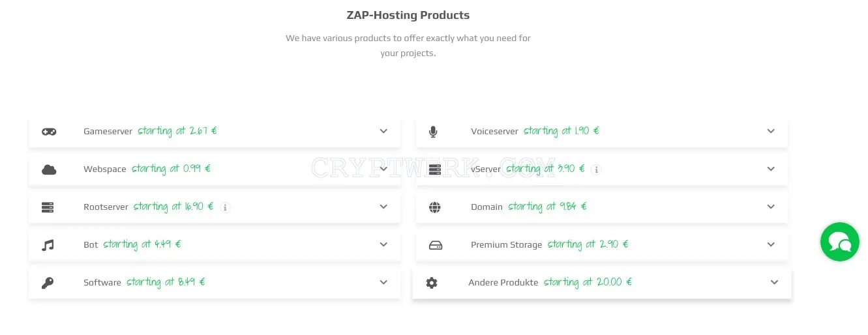Viewport: 868px width, 335px height.
Task: Click the Bot music note icon
Action: 48,245
